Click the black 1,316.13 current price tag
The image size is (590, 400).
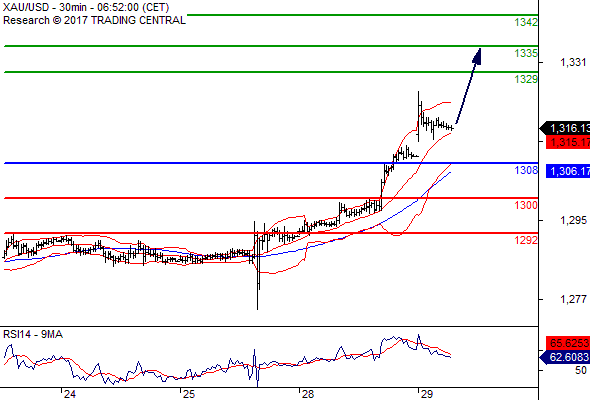point(565,128)
